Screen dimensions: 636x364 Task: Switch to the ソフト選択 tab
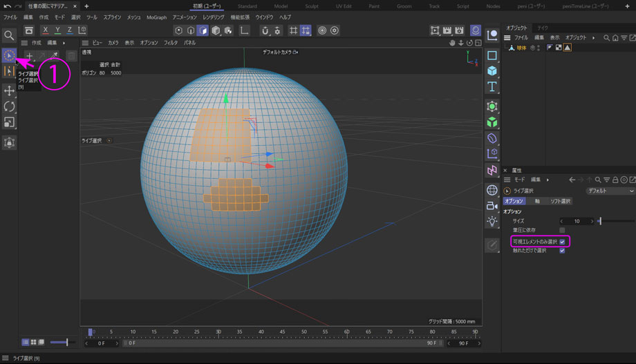click(x=560, y=201)
